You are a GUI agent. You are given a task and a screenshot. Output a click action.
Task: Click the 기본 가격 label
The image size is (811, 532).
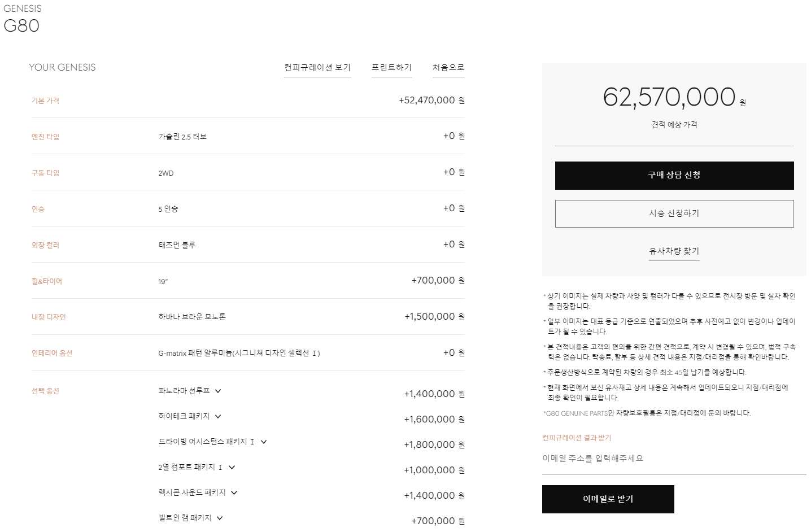pos(45,101)
